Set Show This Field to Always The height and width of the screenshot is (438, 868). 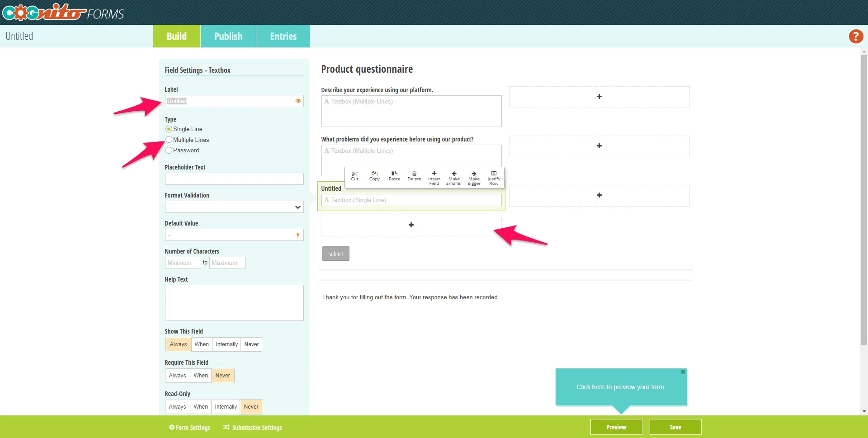(x=178, y=344)
